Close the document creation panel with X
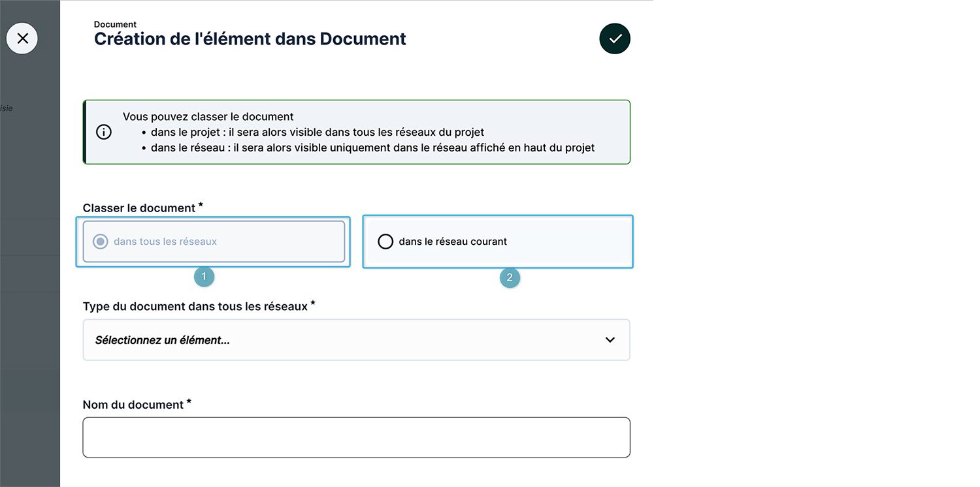Image resolution: width=980 pixels, height=487 pixels. pyautogui.click(x=22, y=39)
